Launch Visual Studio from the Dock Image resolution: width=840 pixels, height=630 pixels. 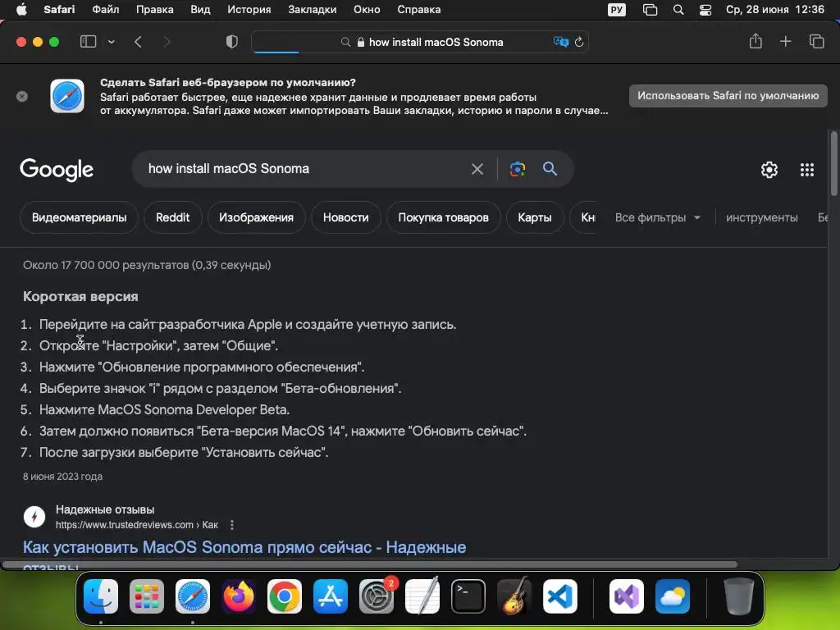point(627,596)
